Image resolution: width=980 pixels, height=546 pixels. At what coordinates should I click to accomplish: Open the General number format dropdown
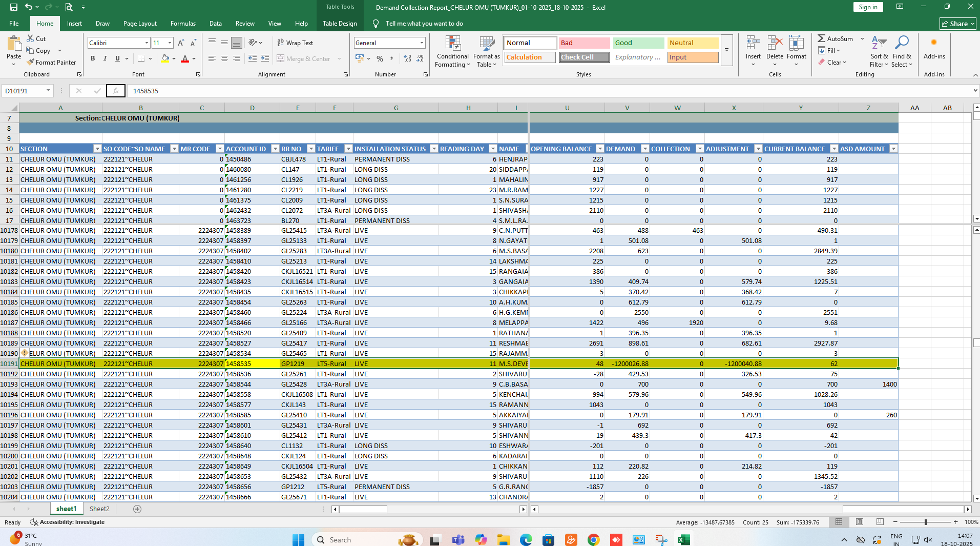pyautogui.click(x=422, y=43)
